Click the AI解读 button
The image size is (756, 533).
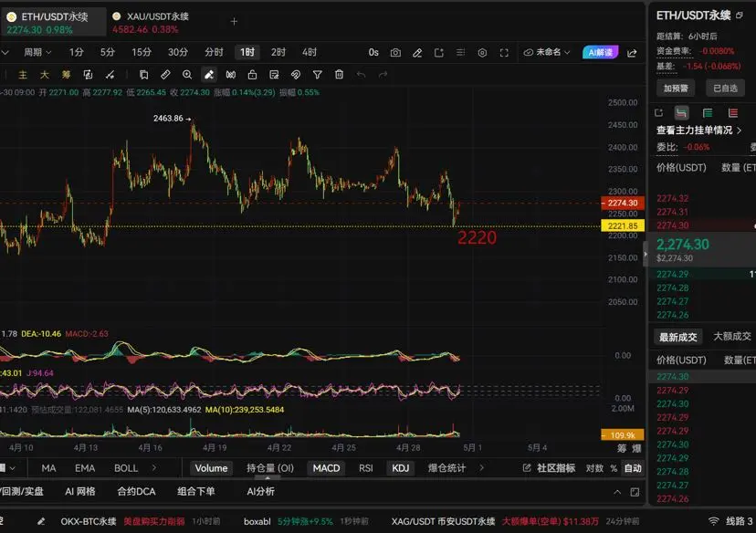click(600, 52)
